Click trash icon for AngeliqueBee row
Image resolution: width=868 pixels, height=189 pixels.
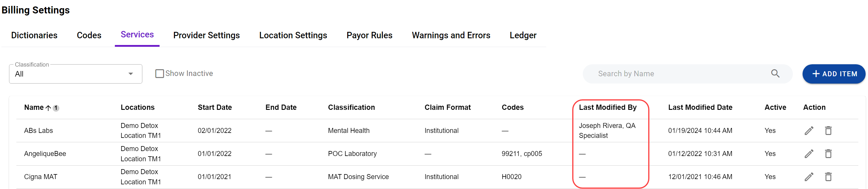[828, 154]
